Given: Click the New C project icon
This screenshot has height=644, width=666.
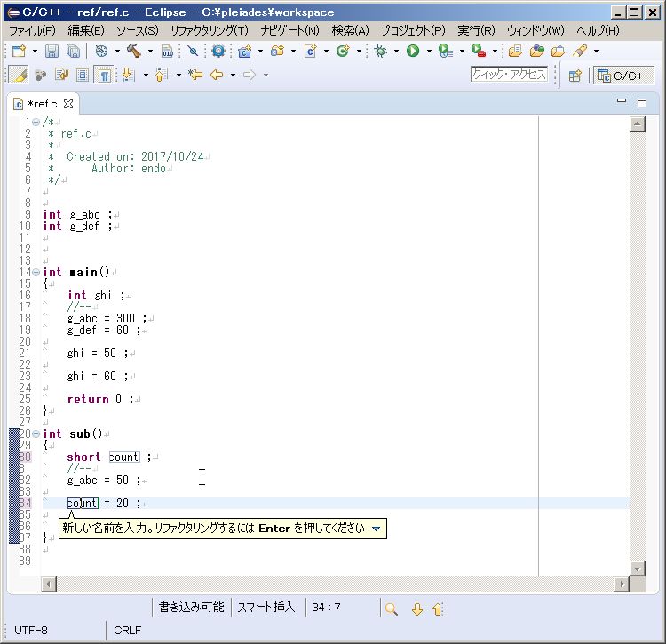Looking at the screenshot, I should [245, 52].
